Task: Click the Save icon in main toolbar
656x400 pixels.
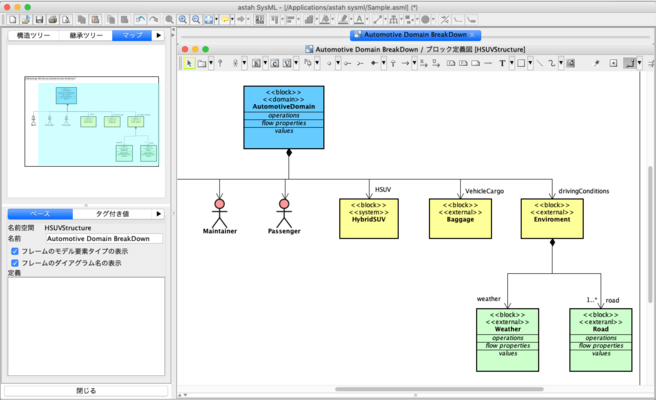Action: pos(38,19)
